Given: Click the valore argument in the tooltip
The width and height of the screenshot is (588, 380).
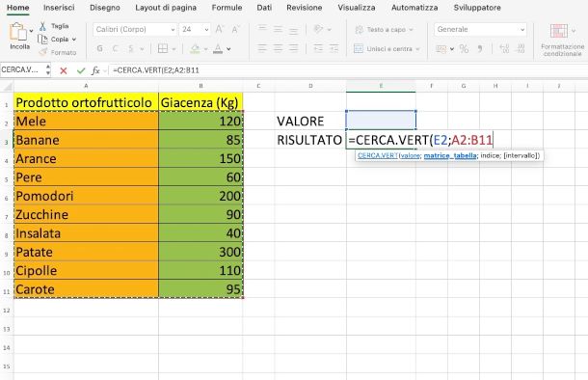Looking at the screenshot, I should [x=411, y=155].
